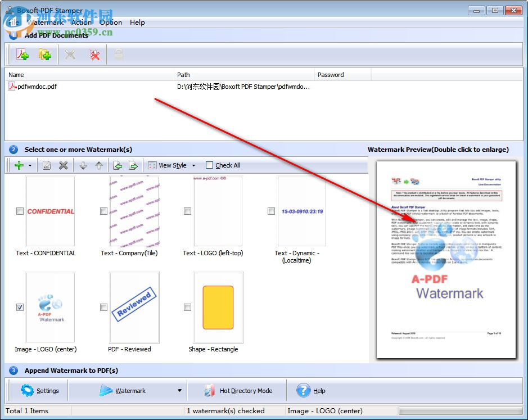
Task: Click the Add PDF document icon
Action: pyautogui.click(x=22, y=54)
